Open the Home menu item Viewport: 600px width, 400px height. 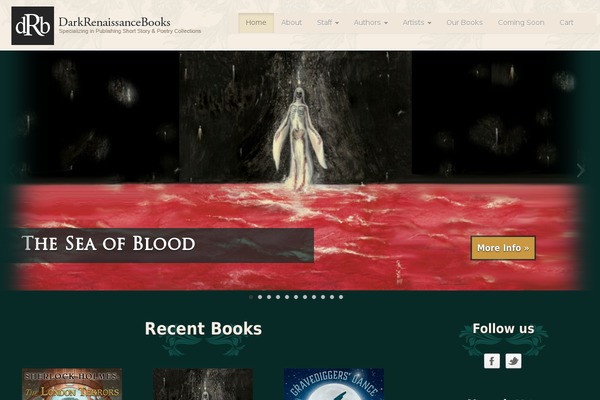pyautogui.click(x=256, y=23)
